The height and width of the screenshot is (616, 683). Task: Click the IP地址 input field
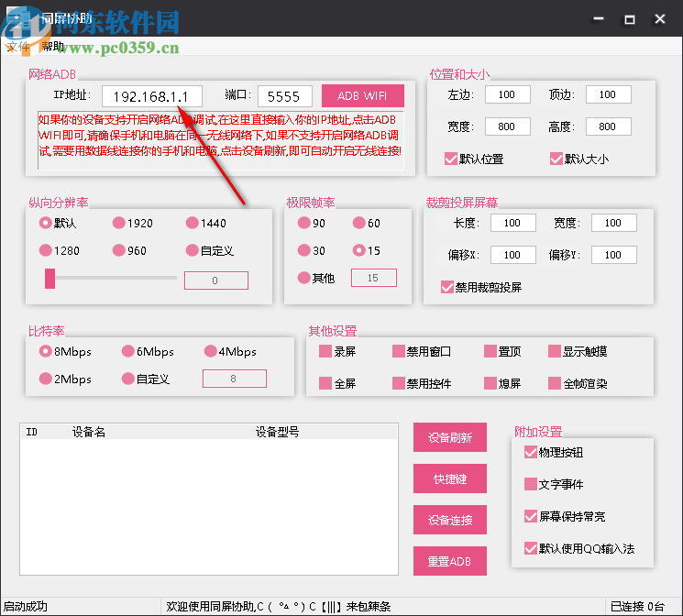151,96
